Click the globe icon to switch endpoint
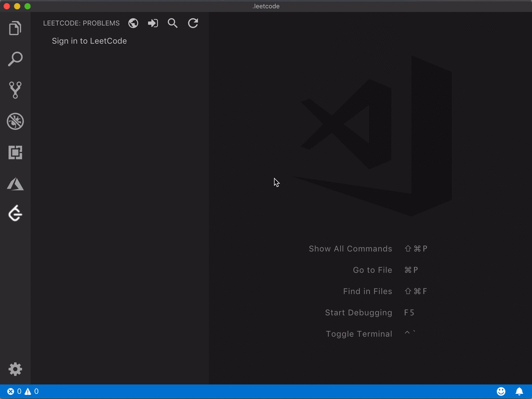This screenshot has width=532, height=399. coord(133,23)
